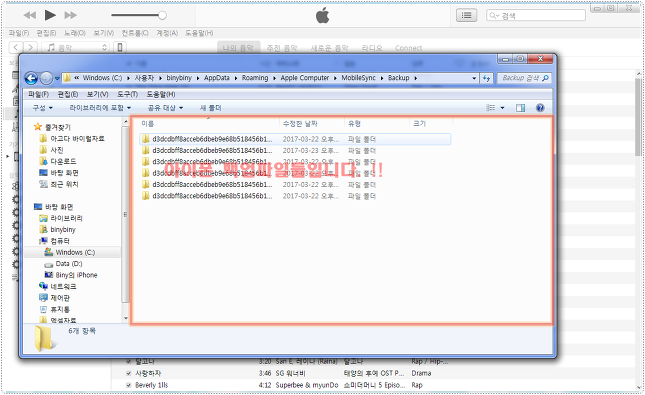Image resolution: width=645 pixels, height=395 pixels.
Task: Open the 라이브러리에 포함 dropdown
Action: pos(100,108)
